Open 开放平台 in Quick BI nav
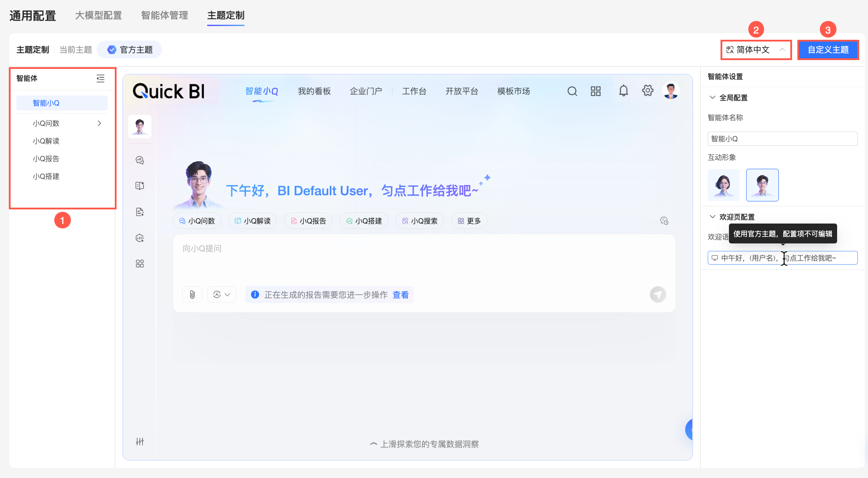This screenshot has width=868, height=478. (462, 91)
